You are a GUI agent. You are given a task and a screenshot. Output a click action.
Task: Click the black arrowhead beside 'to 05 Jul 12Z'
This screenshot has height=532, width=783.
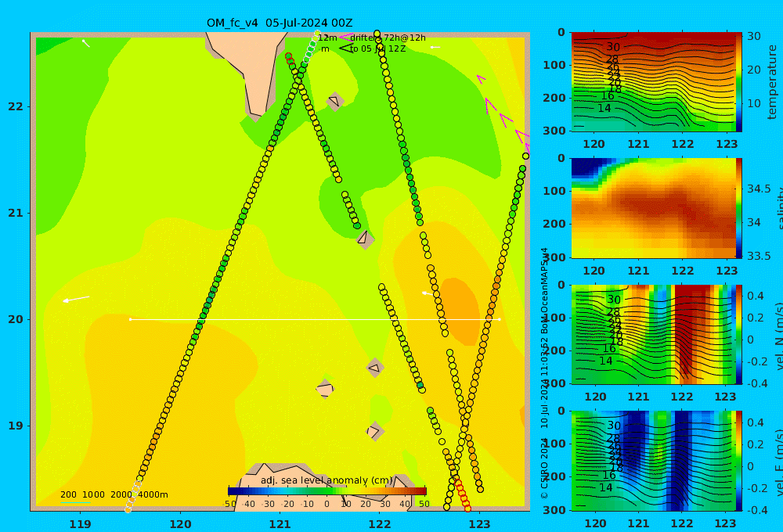click(345, 48)
